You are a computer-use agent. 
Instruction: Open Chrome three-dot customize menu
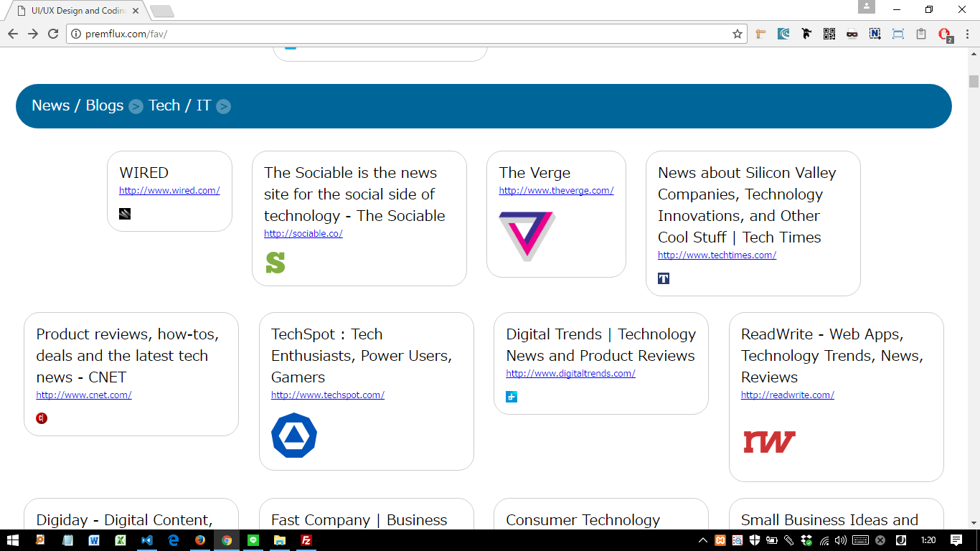967,34
